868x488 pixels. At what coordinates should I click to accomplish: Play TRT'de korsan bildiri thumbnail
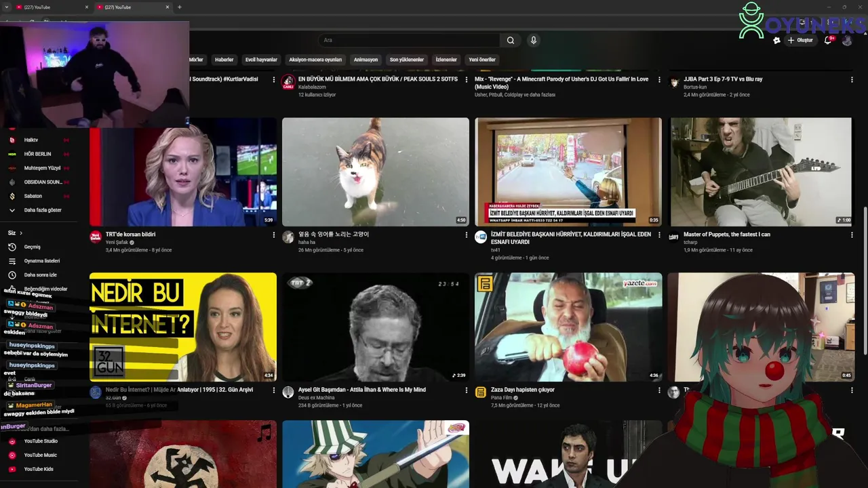pos(183,172)
